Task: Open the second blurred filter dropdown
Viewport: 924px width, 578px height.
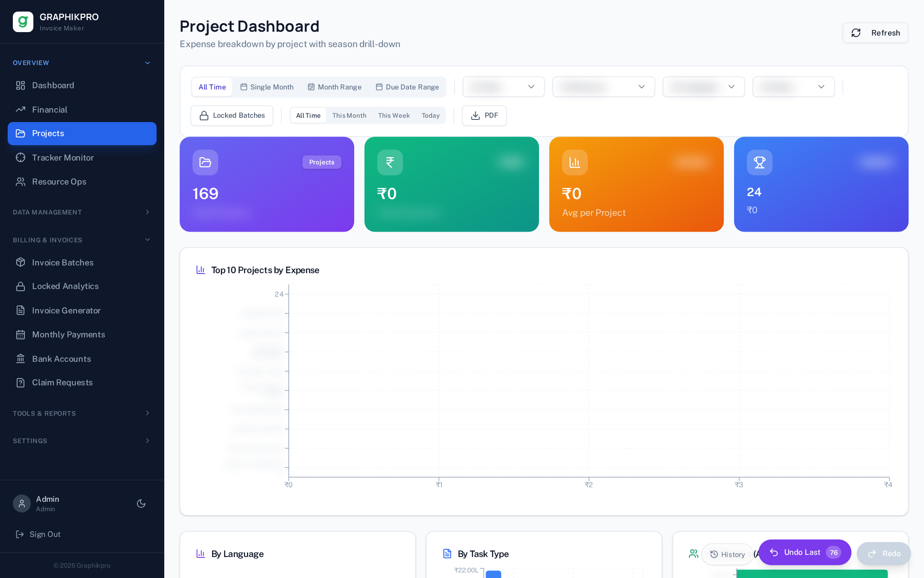Action: point(604,87)
